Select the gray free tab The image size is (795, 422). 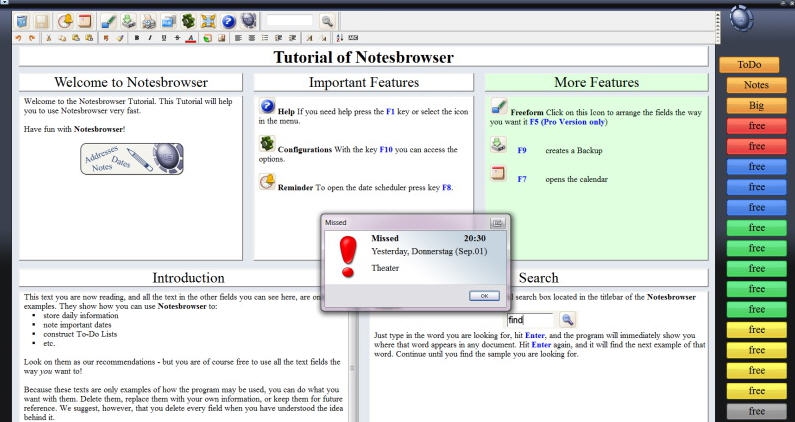click(756, 411)
